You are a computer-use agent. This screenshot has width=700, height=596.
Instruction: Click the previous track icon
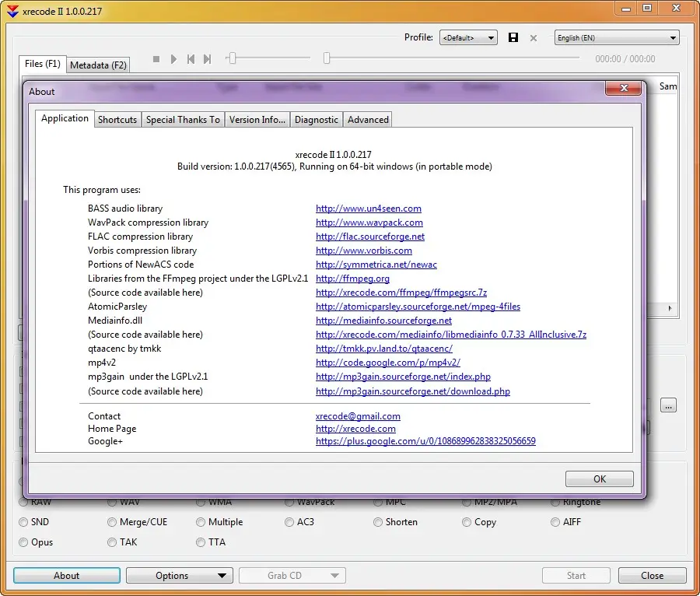point(191,59)
